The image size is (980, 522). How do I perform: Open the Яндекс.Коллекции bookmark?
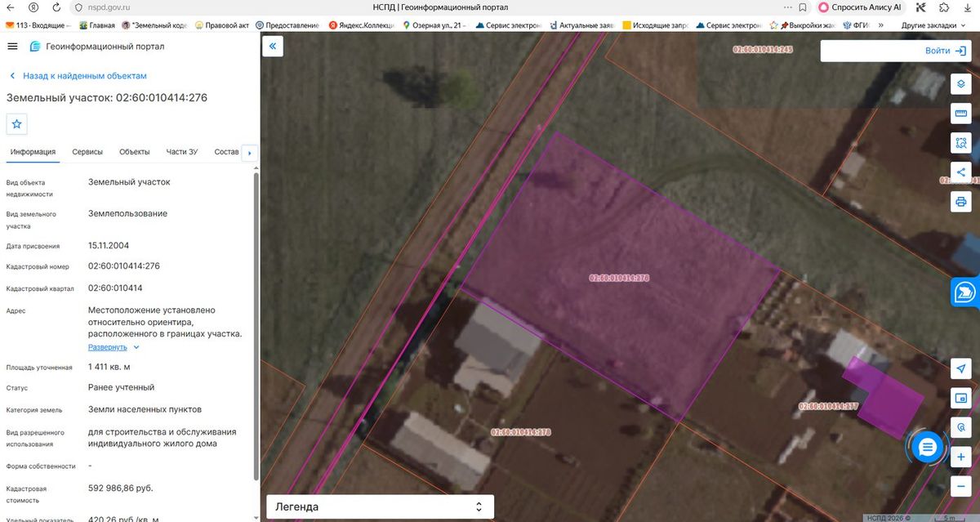360,25
